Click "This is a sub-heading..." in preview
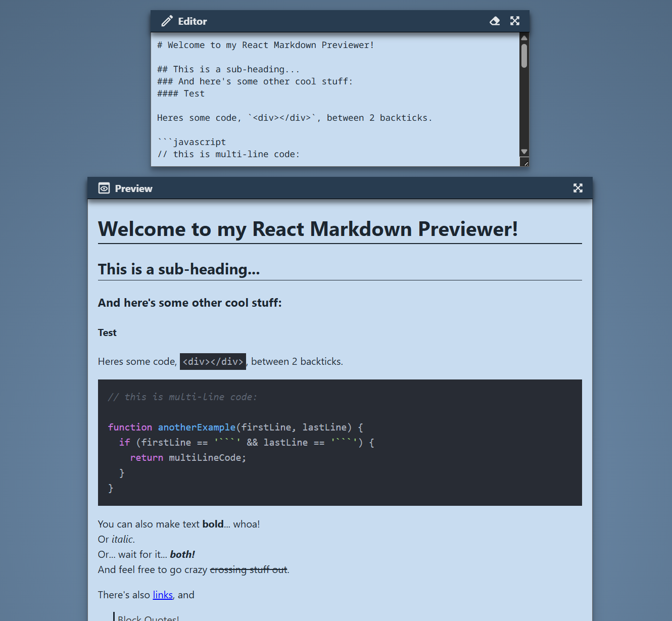This screenshot has height=621, width=672. pyautogui.click(x=179, y=270)
